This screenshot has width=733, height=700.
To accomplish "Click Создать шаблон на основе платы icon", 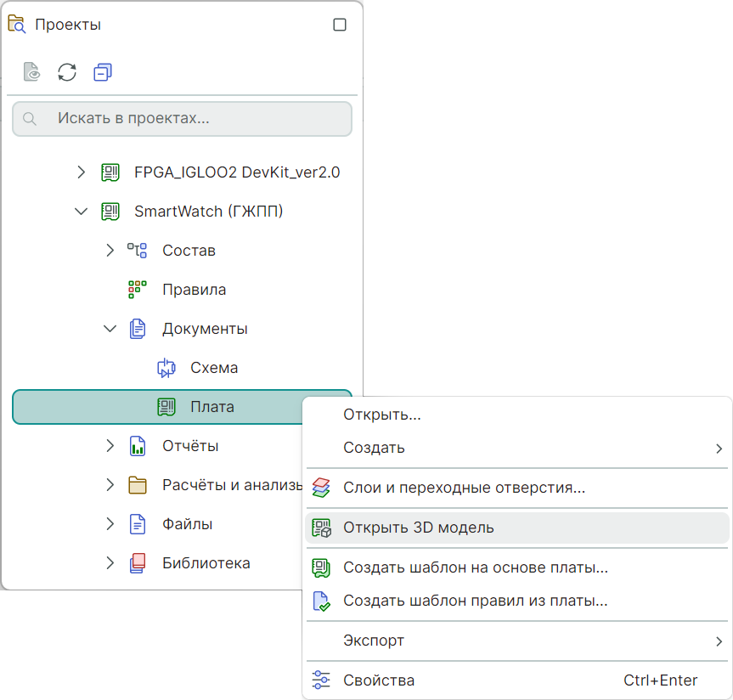I will click(x=321, y=567).
